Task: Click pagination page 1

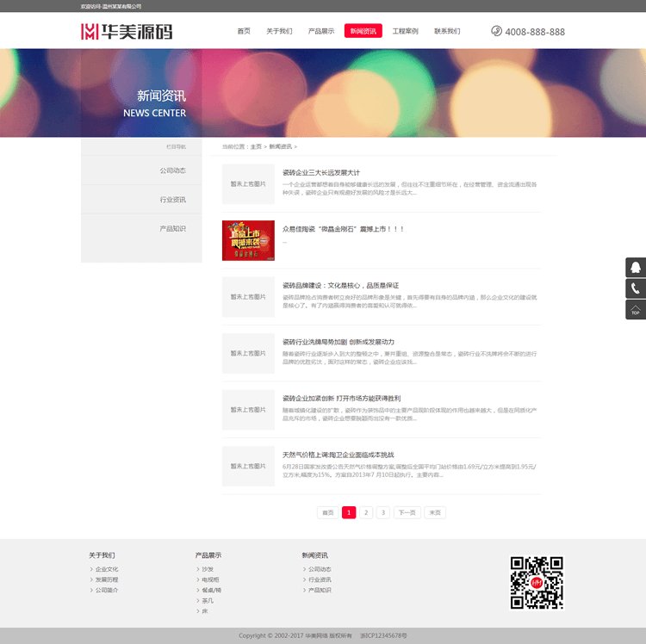Action: point(349,512)
